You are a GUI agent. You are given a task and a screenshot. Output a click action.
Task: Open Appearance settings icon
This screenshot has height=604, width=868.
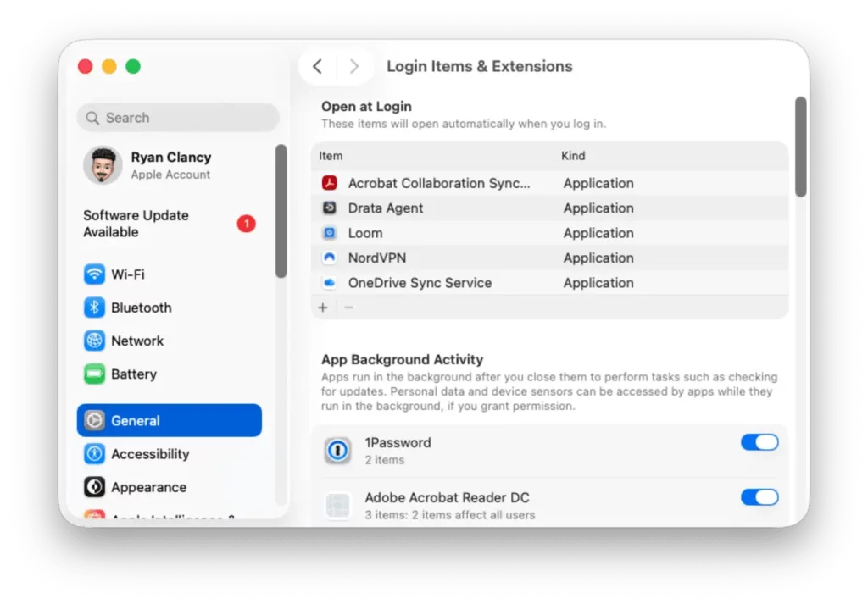pyautogui.click(x=94, y=487)
